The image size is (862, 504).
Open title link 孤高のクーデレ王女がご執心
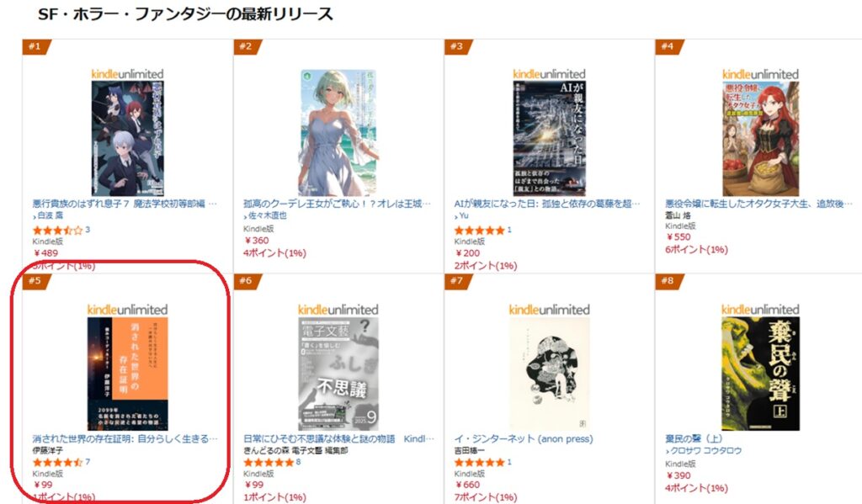[337, 204]
